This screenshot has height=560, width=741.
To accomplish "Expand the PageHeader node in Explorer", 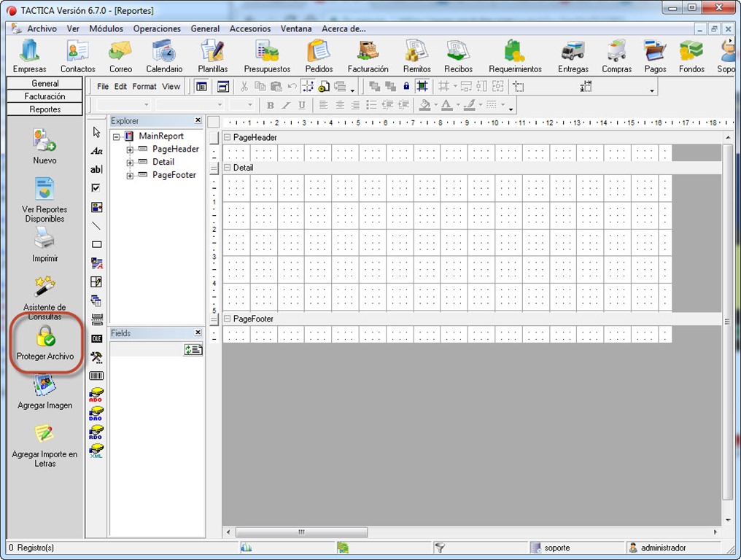I will coord(130,149).
